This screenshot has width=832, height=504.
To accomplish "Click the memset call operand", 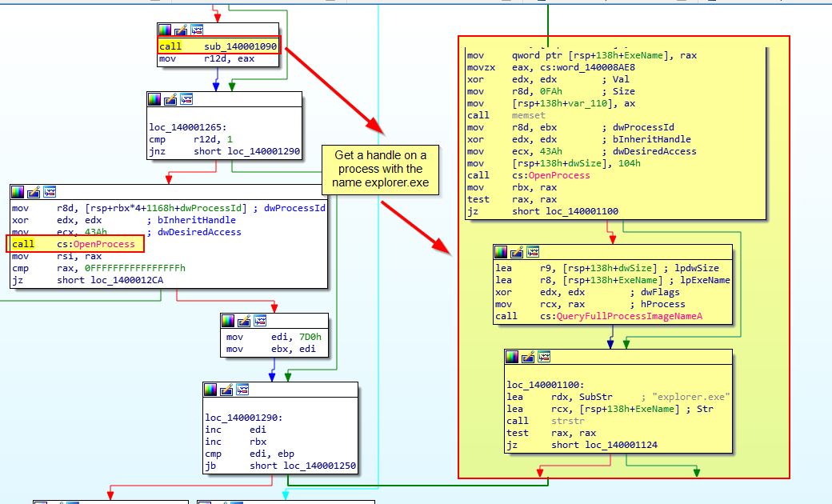I will click(525, 115).
